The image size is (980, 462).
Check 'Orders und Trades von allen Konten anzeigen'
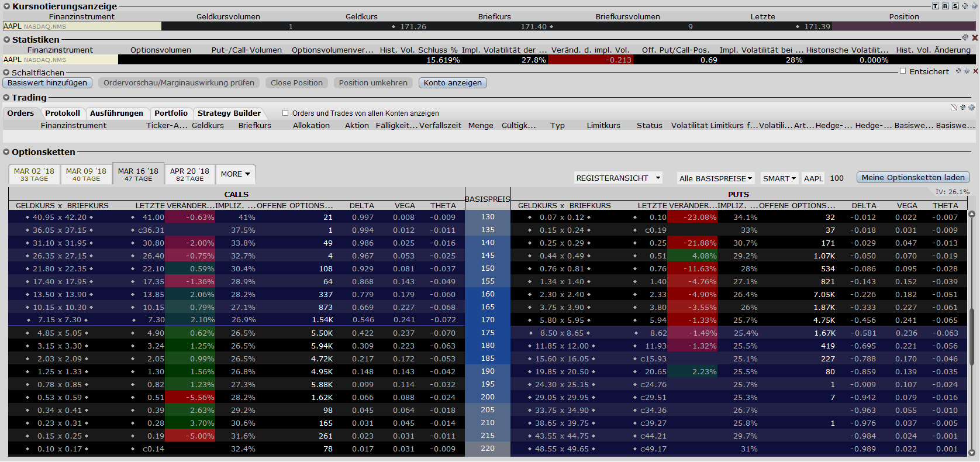(x=285, y=113)
